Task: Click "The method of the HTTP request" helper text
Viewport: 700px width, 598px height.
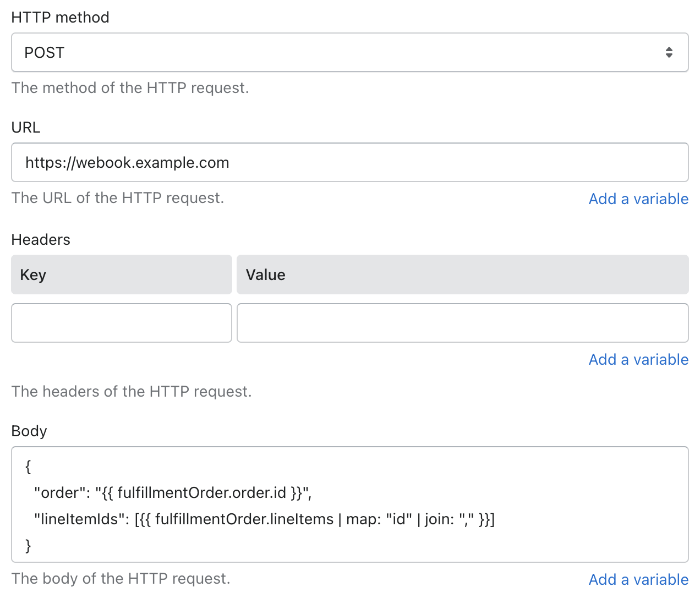Action: pyautogui.click(x=130, y=88)
